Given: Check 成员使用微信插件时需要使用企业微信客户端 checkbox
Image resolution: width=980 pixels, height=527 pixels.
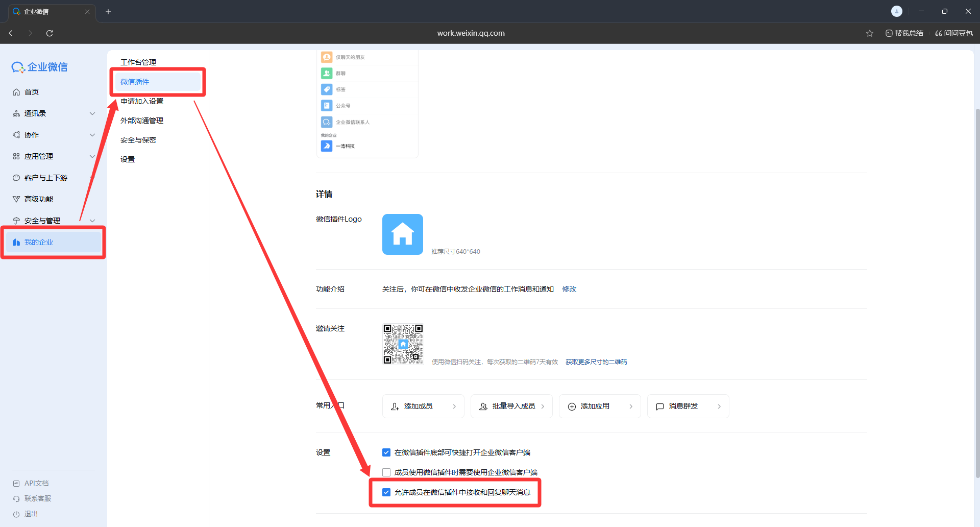Looking at the screenshot, I should pyautogui.click(x=386, y=472).
